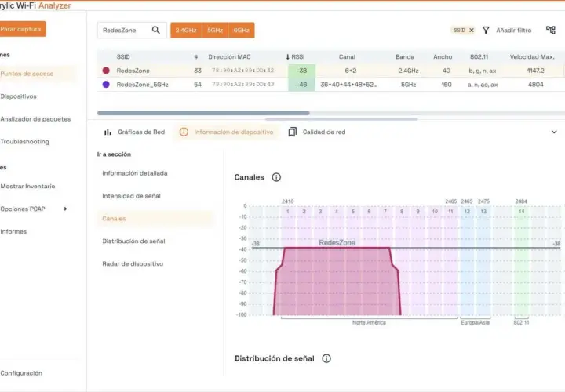565x392 pixels.
Task: Click the purple color dot of RedesZone_5GHz
Action: pos(106,84)
